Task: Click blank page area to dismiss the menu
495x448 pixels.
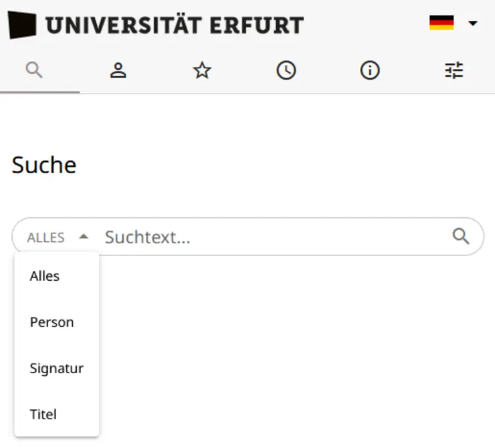Action: pyautogui.click(x=301, y=348)
